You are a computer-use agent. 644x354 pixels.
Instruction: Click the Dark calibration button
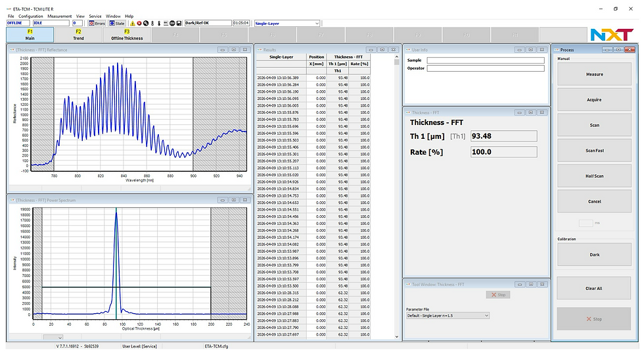[x=594, y=255]
